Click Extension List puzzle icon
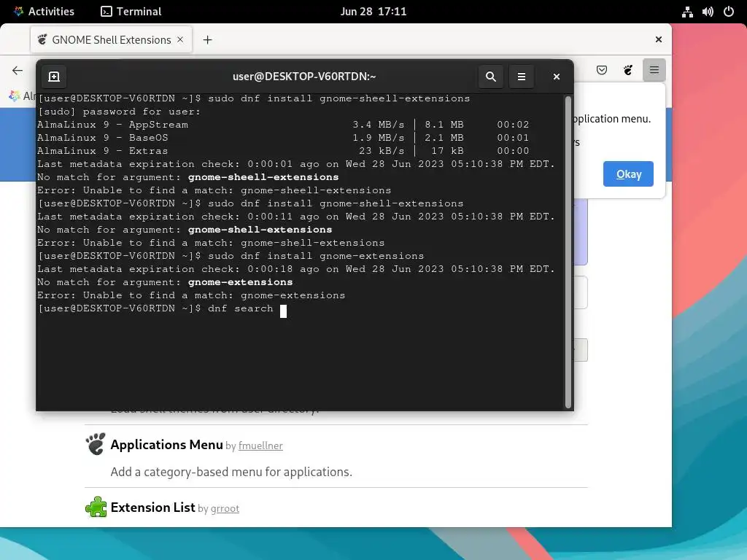 (96, 507)
